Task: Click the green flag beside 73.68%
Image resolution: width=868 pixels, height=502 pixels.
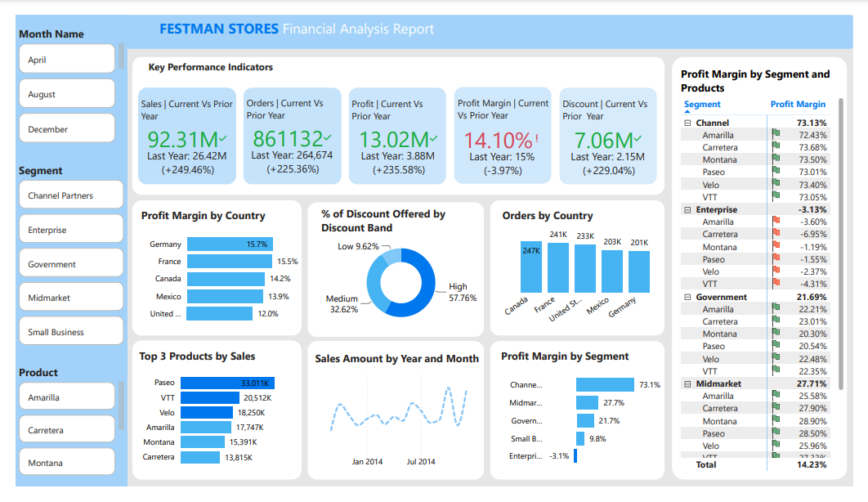Action: point(776,146)
